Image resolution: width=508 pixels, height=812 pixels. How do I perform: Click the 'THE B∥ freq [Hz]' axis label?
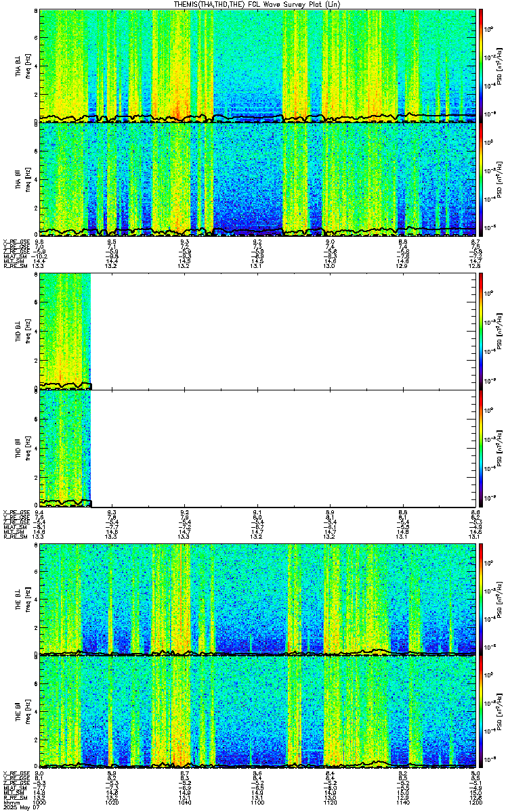[22, 711]
